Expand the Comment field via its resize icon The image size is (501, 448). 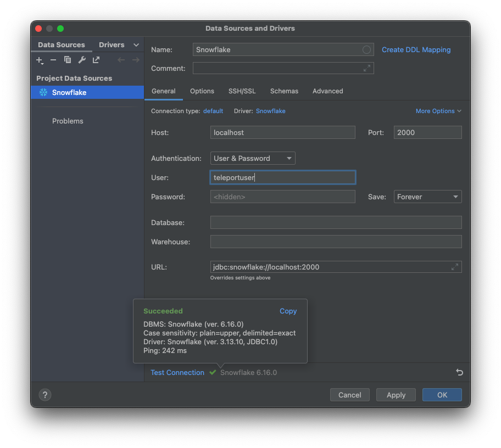367,68
